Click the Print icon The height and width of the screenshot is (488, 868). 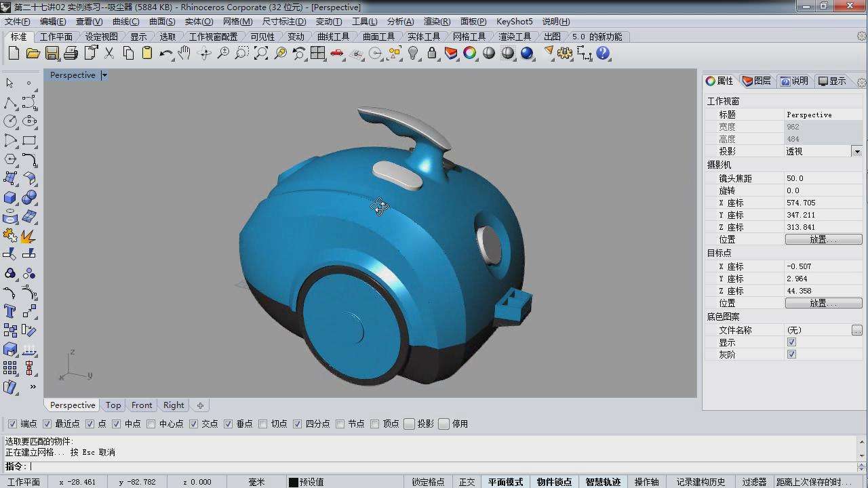click(x=71, y=53)
